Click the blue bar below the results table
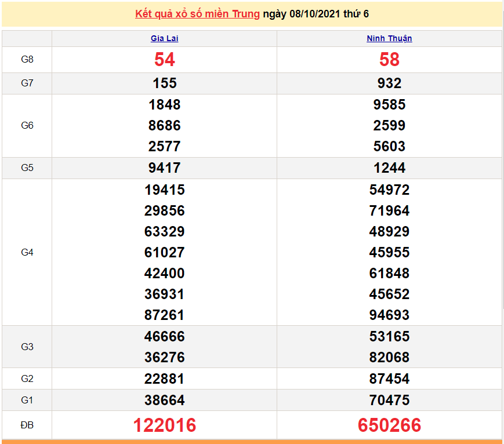Image resolution: width=504 pixels, height=444 pixels. [252, 442]
